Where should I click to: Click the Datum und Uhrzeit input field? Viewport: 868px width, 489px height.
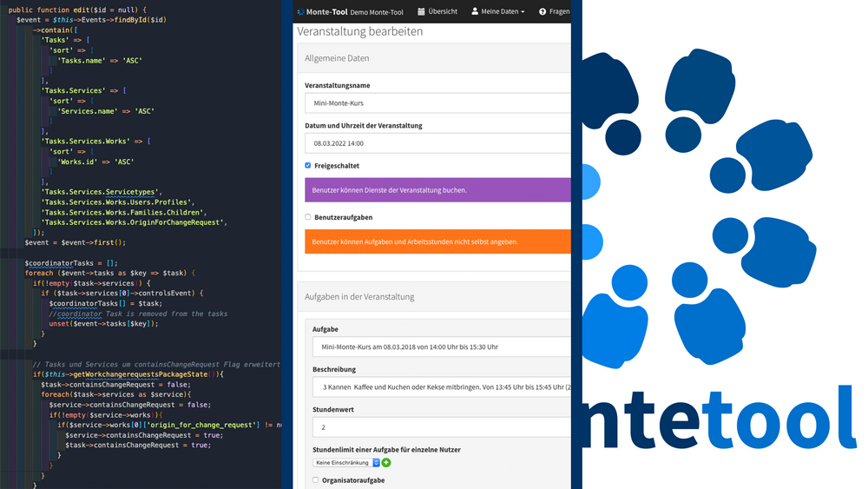tap(437, 143)
